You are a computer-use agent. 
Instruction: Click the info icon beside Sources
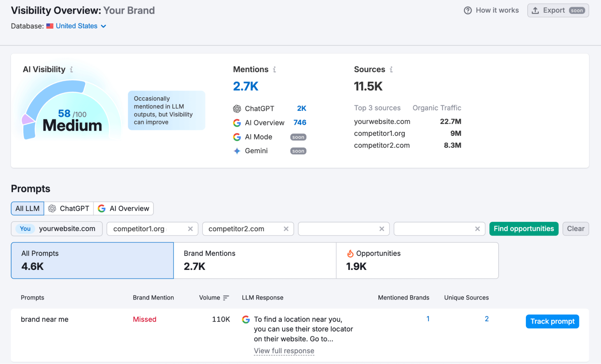[x=391, y=69]
